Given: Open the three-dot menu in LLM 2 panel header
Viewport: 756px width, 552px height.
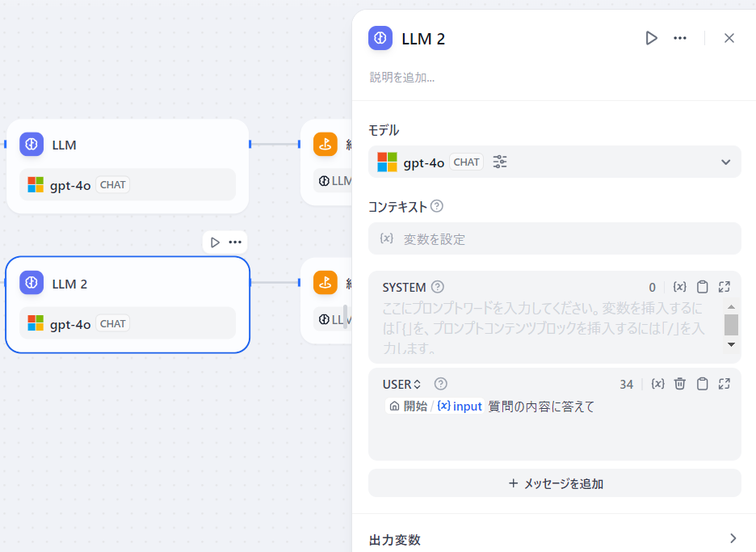Looking at the screenshot, I should (680, 38).
